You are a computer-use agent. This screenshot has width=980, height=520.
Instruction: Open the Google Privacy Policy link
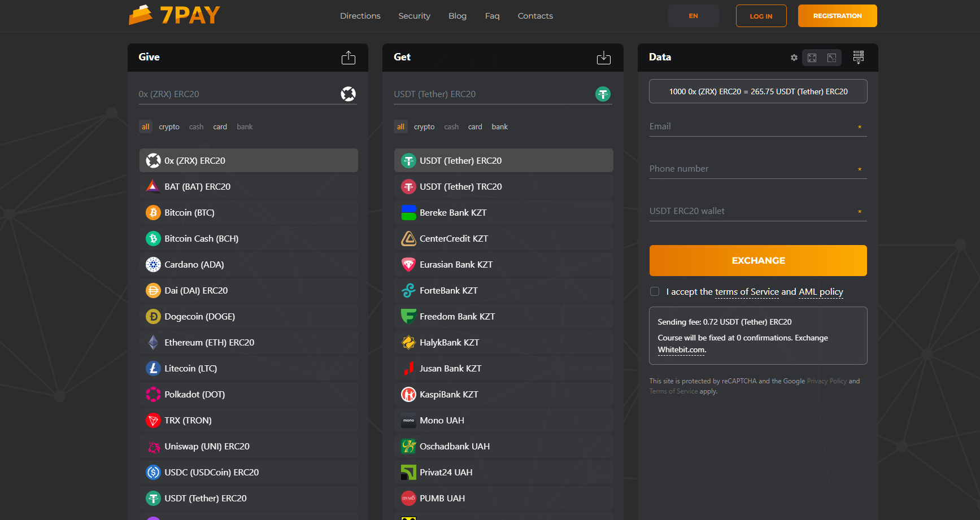827,381
